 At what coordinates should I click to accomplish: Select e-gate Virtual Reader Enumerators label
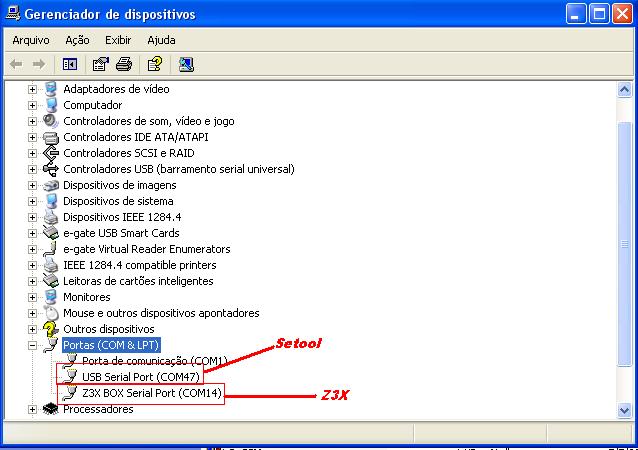146,249
